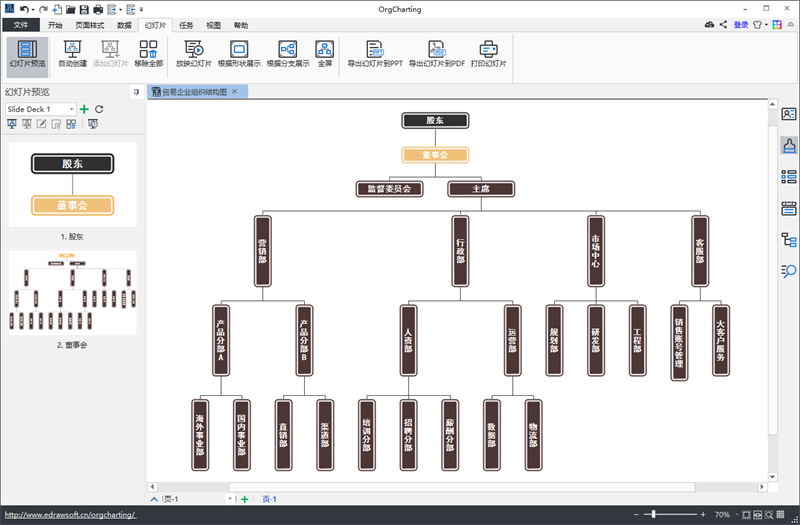Click the 自动创建 auto create icon
The image size is (800, 525).
point(72,49)
